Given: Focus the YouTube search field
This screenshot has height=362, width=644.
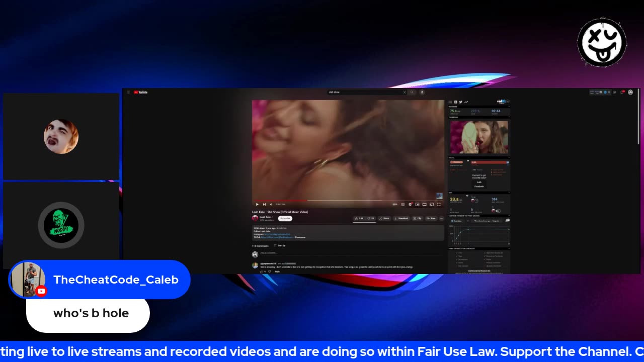Looking at the screenshot, I should pyautogui.click(x=365, y=92).
